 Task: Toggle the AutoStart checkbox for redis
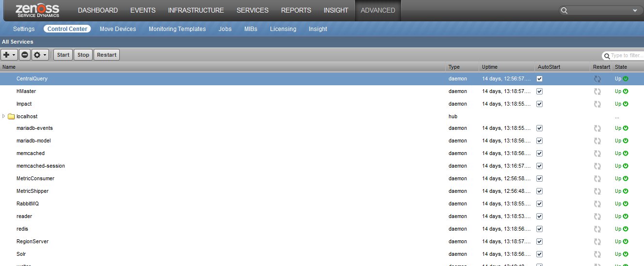[x=540, y=229]
